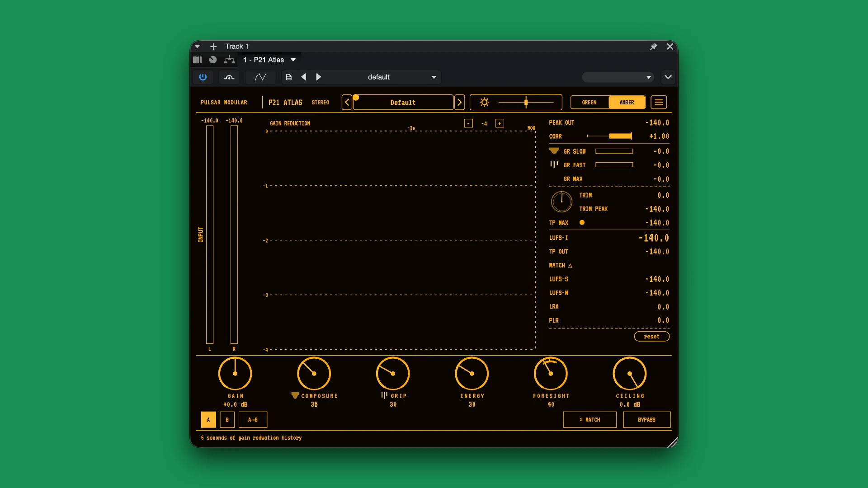
Task: Open the '1 - P21 Atlas' plugin selector
Action: pos(269,60)
